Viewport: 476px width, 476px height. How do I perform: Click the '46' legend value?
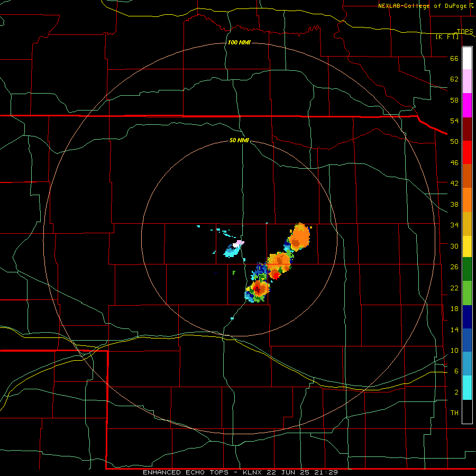(454, 163)
